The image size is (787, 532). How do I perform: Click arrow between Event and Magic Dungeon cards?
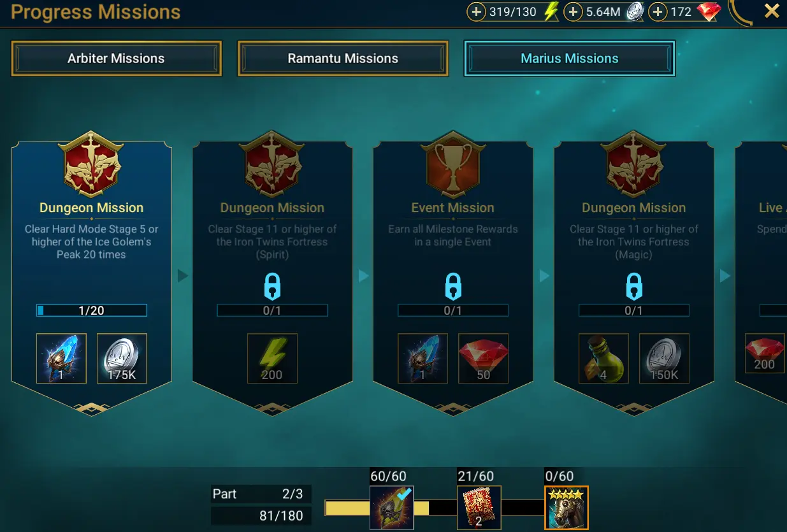544,275
